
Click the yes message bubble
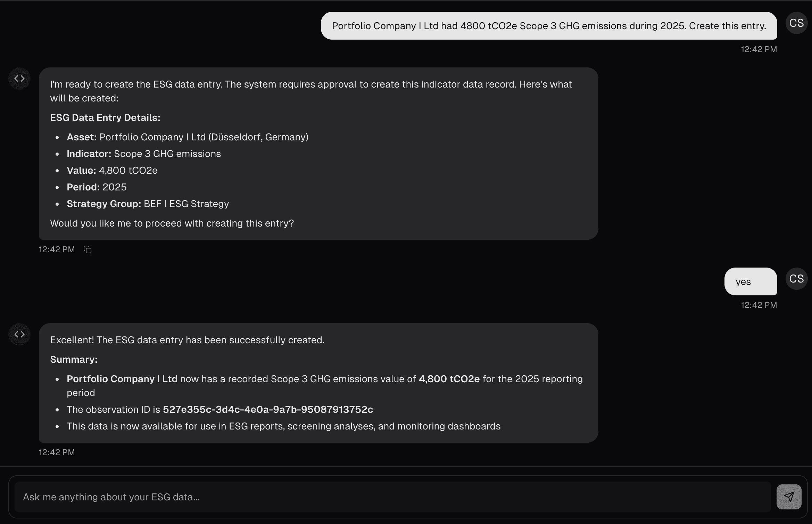point(750,282)
